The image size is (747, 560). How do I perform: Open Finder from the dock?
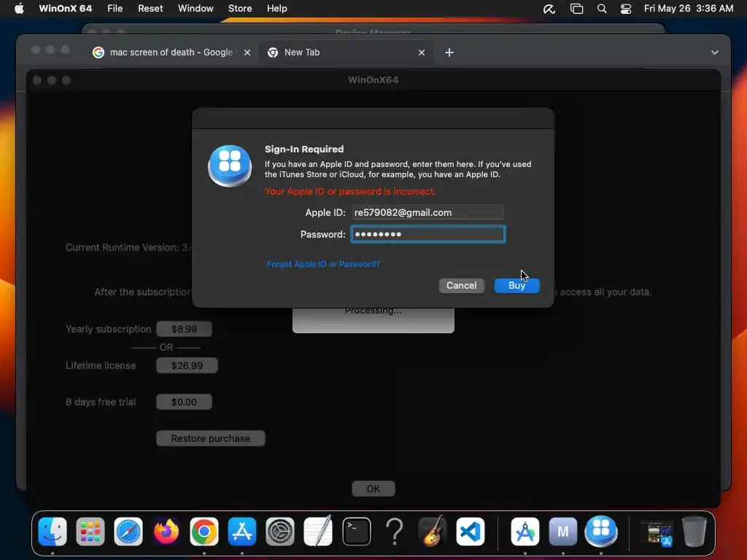pos(53,532)
